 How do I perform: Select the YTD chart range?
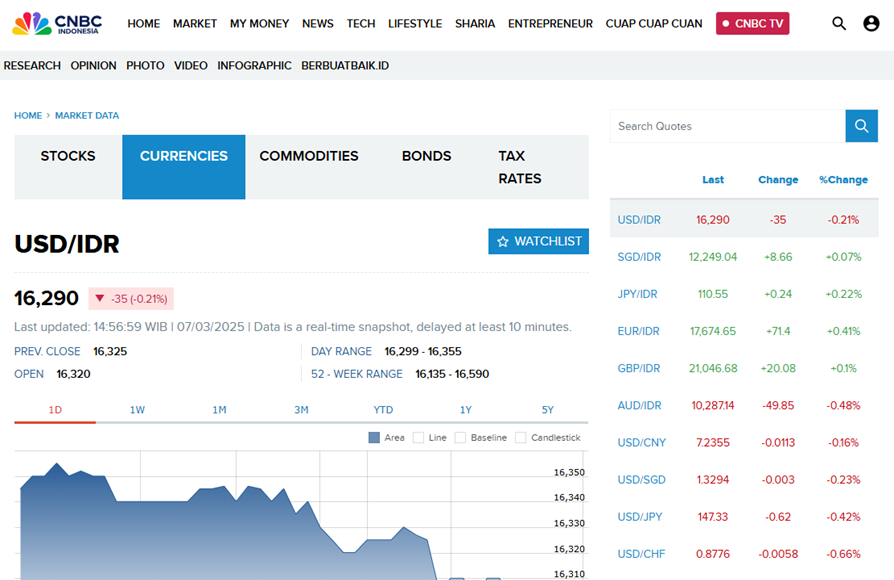pos(383,410)
